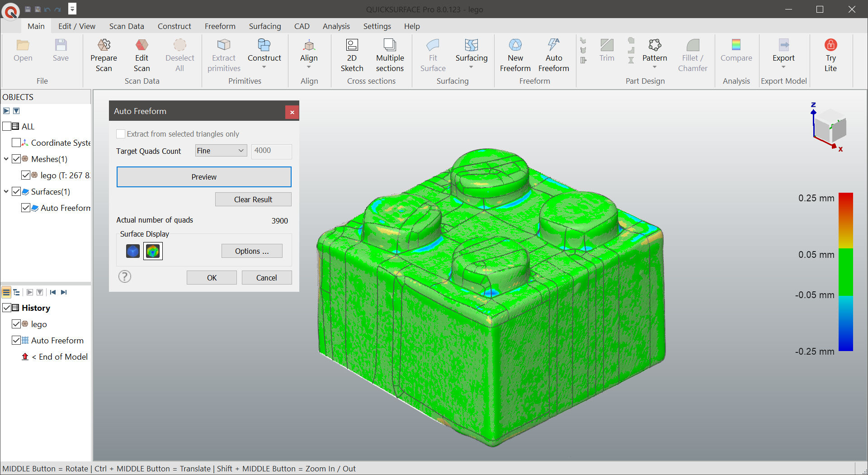Collapse the Surfaces(1) tree node
Screen dimensions: 868x475
point(6,191)
